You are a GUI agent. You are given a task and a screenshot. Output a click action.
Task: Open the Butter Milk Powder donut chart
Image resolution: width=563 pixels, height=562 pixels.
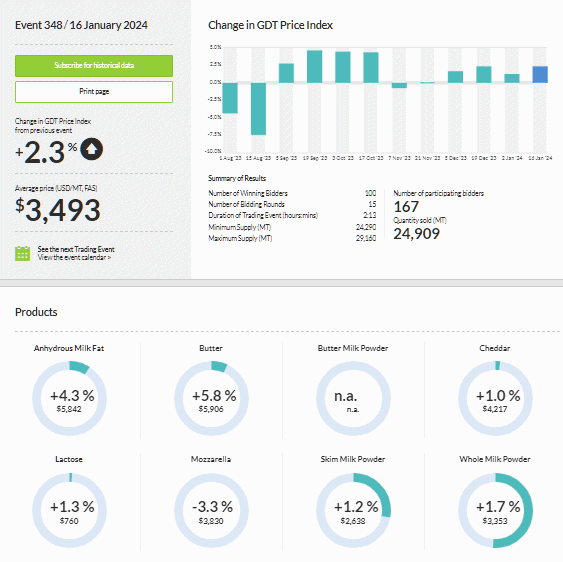[x=353, y=398]
